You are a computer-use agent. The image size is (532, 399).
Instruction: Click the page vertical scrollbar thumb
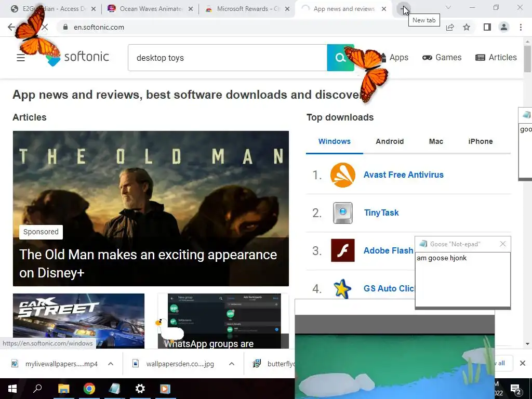pyautogui.click(x=528, y=58)
